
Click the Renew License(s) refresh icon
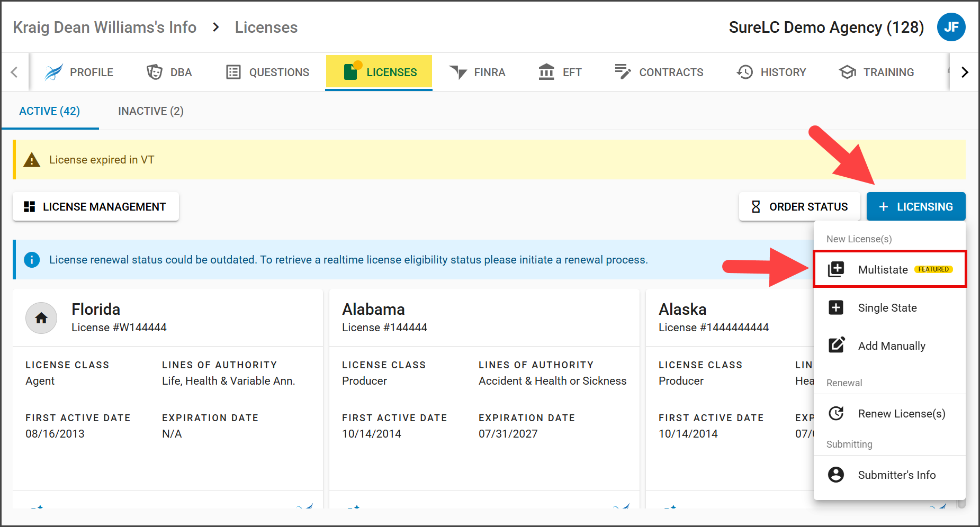[836, 413]
